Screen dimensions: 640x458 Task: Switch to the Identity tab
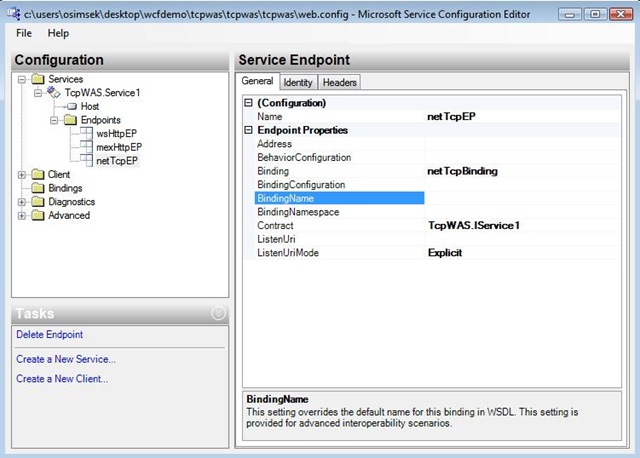[x=298, y=82]
